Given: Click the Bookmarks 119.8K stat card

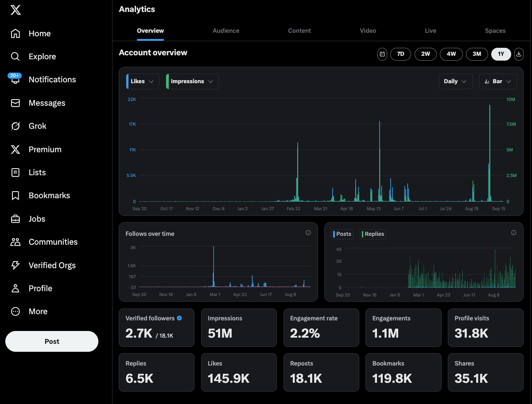Looking at the screenshot, I should click(x=404, y=373).
